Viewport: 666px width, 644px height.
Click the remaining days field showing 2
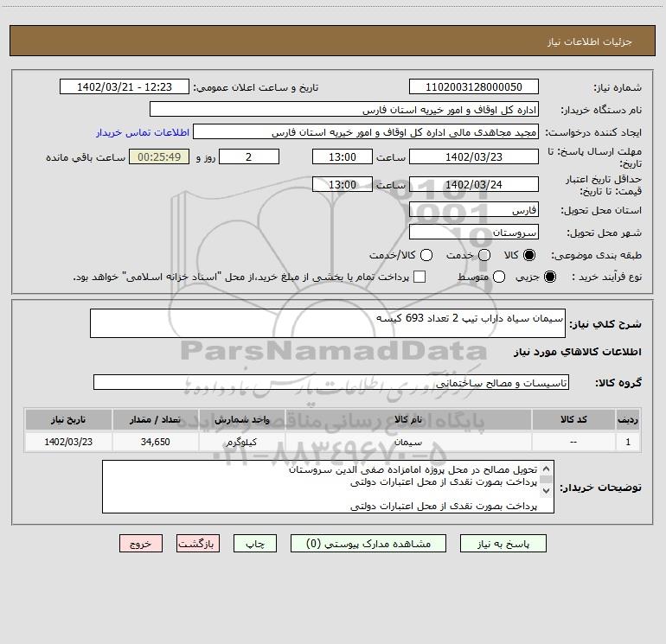point(249,156)
